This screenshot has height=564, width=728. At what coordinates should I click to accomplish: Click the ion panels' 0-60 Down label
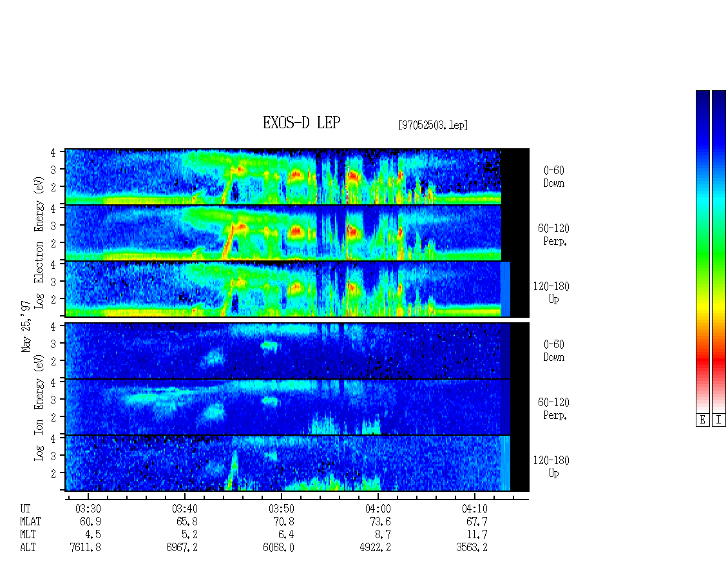pos(554,351)
